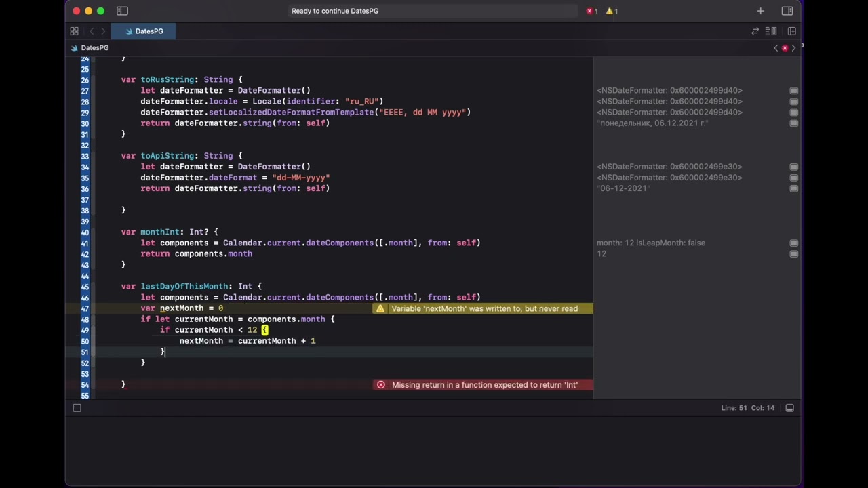Show inline result for 'понедельник' string

(x=793, y=123)
